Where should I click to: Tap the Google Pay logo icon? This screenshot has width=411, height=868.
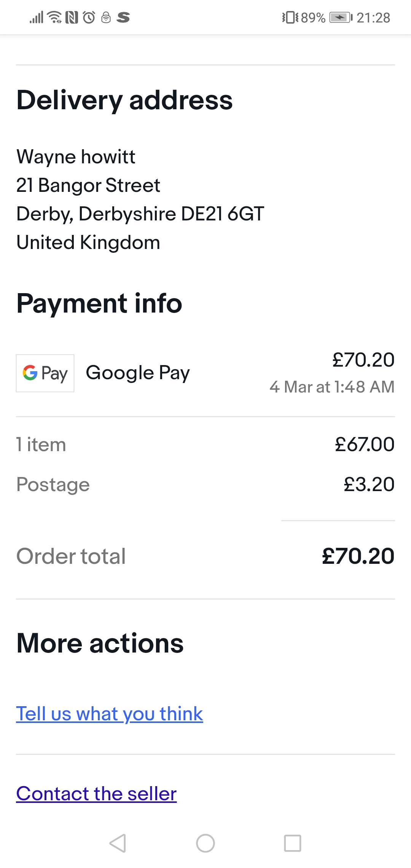tap(45, 373)
